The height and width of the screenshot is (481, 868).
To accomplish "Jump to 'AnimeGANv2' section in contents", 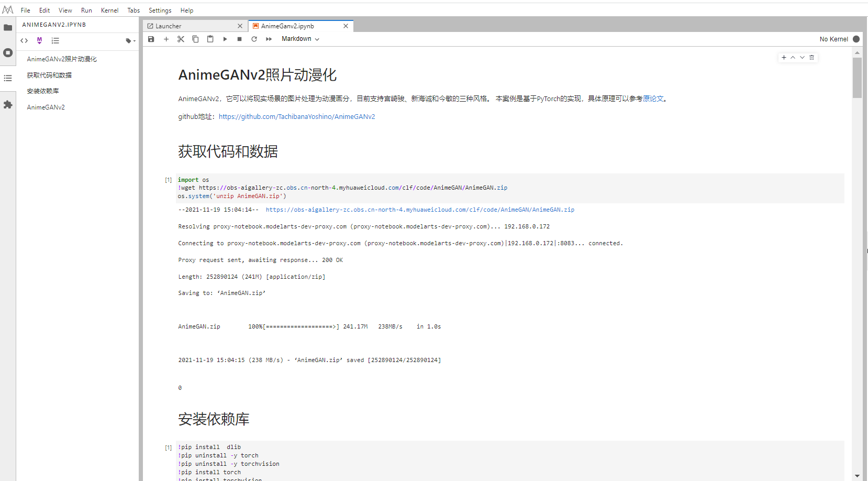I will tap(46, 107).
